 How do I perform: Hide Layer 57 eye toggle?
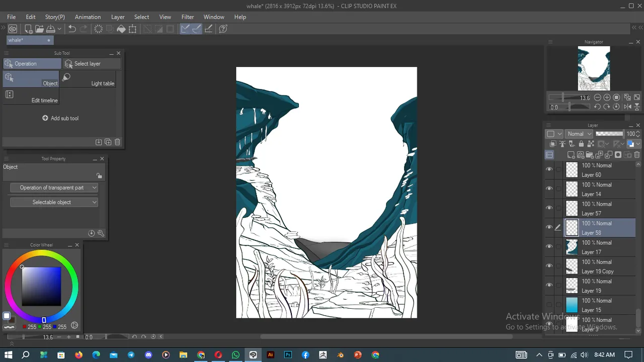pos(549,208)
